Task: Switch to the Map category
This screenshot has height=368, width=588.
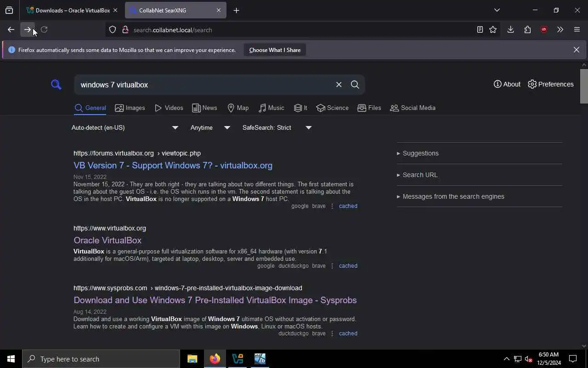Action: click(x=238, y=108)
